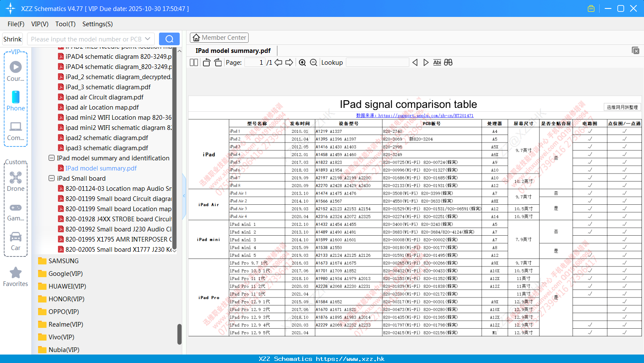This screenshot has width=644, height=363.
Task: Open the Tool(T) menu
Action: 66,24
